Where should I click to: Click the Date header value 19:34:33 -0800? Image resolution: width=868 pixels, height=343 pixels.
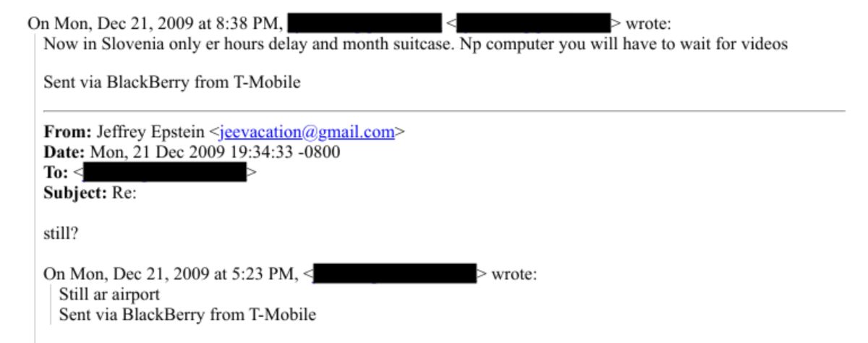click(273, 153)
